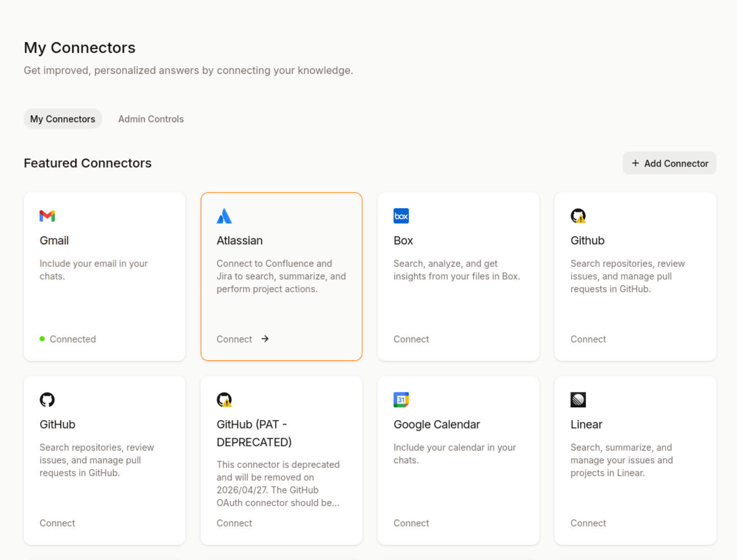Select the "Box" card title

point(403,240)
